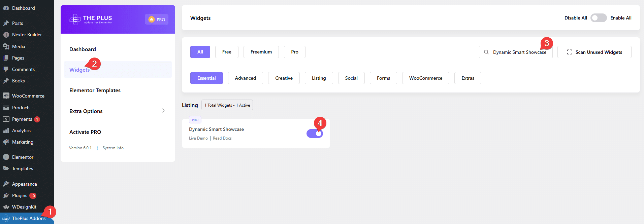Select the WooCommerce category tab
The height and width of the screenshot is (224, 644).
(x=425, y=78)
